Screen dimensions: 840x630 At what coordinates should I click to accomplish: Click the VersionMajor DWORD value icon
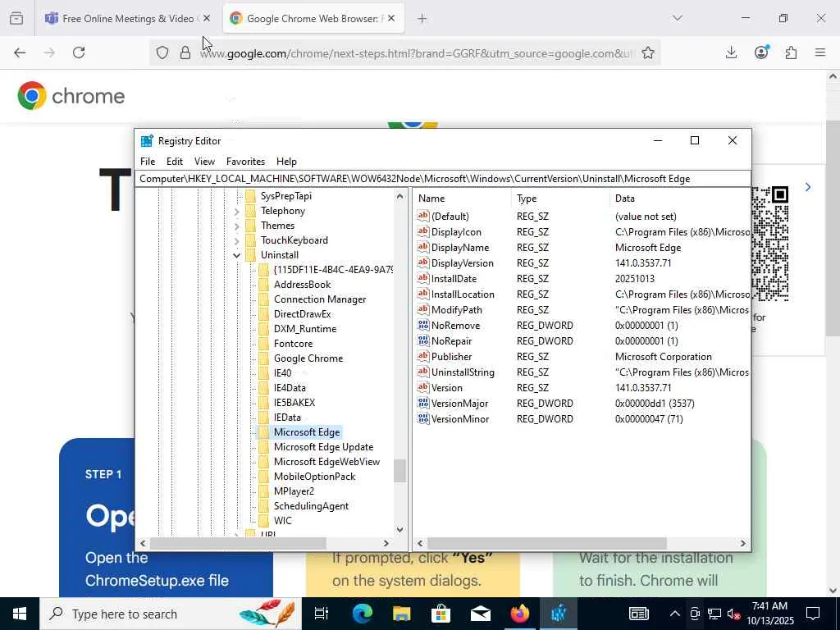423,403
